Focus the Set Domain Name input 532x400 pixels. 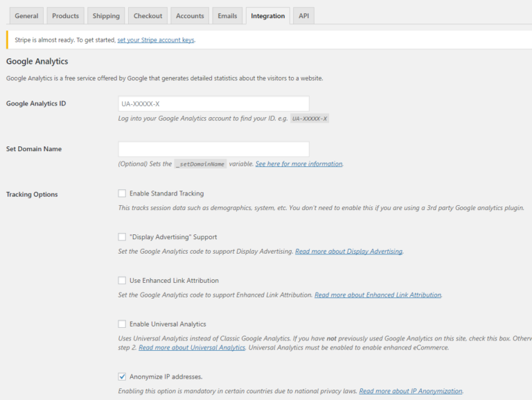coord(214,149)
